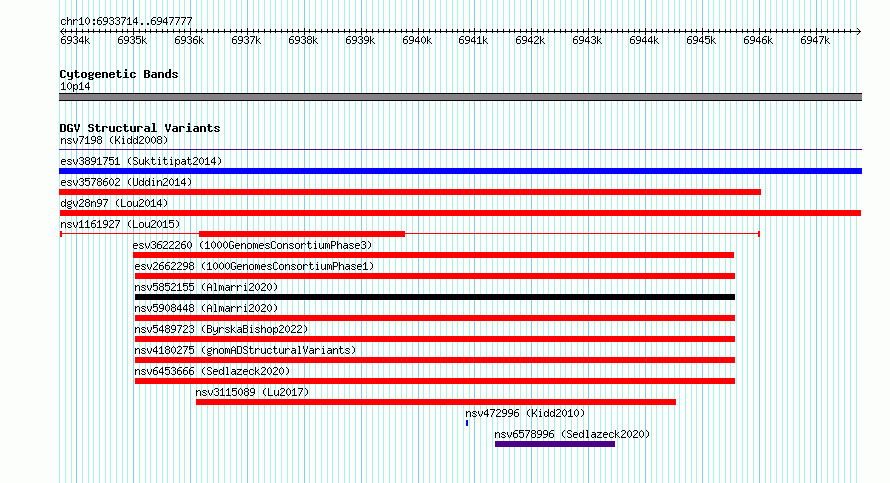890x483 pixels.
Task: Click the nsv7198 (Kidd2008) variant label
Action: 114,140
